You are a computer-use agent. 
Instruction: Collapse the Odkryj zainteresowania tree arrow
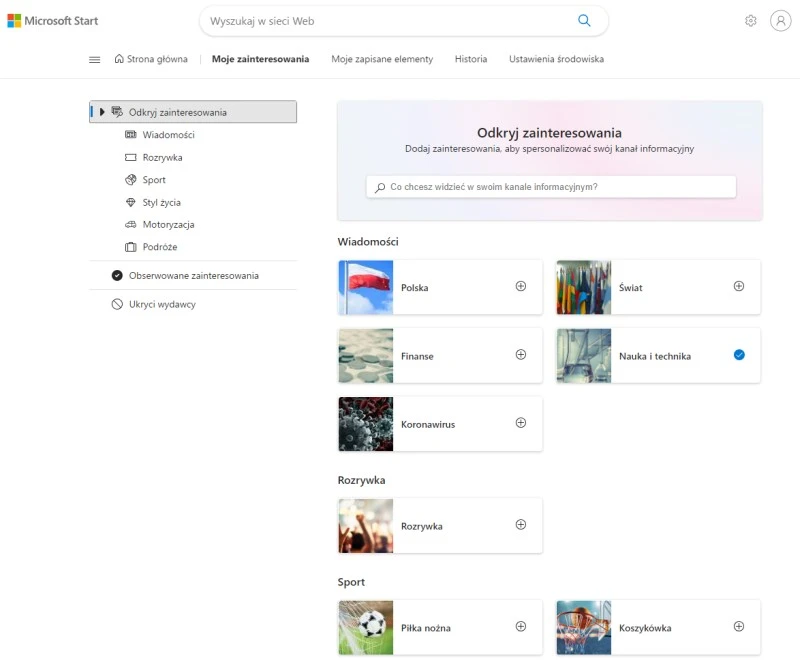[102, 112]
